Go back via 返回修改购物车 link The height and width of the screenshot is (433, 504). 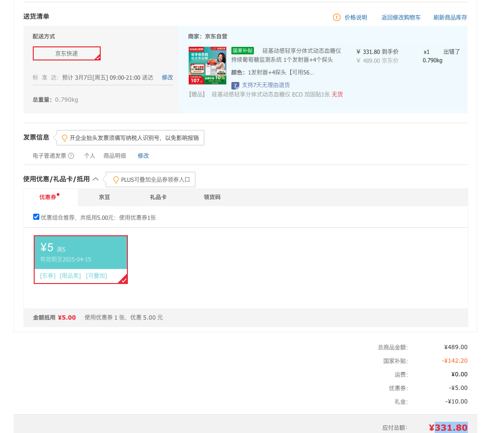click(x=401, y=17)
